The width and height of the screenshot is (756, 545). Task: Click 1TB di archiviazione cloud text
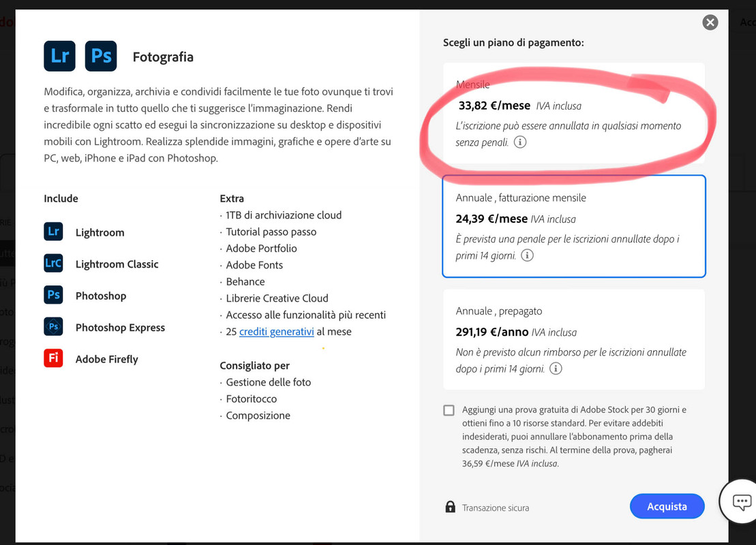[284, 215]
